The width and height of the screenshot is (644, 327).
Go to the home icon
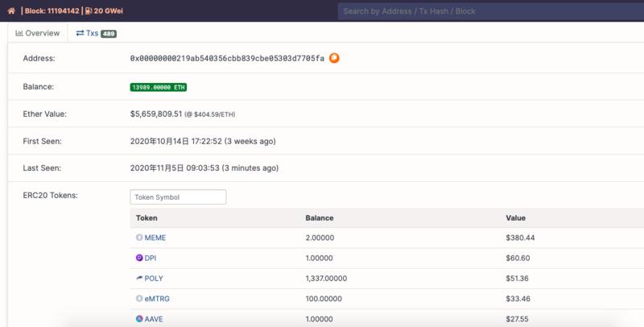[x=11, y=11]
